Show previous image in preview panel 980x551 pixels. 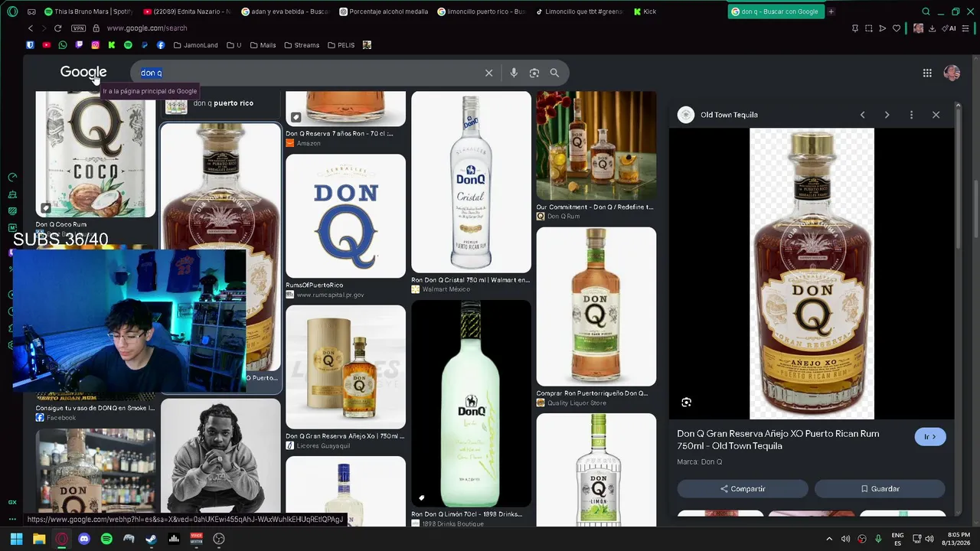tap(862, 115)
